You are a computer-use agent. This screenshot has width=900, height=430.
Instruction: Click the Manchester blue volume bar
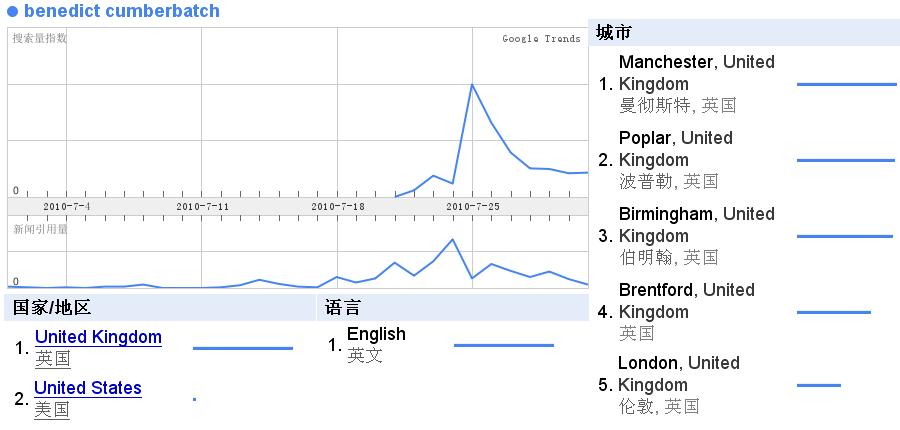tap(846, 84)
